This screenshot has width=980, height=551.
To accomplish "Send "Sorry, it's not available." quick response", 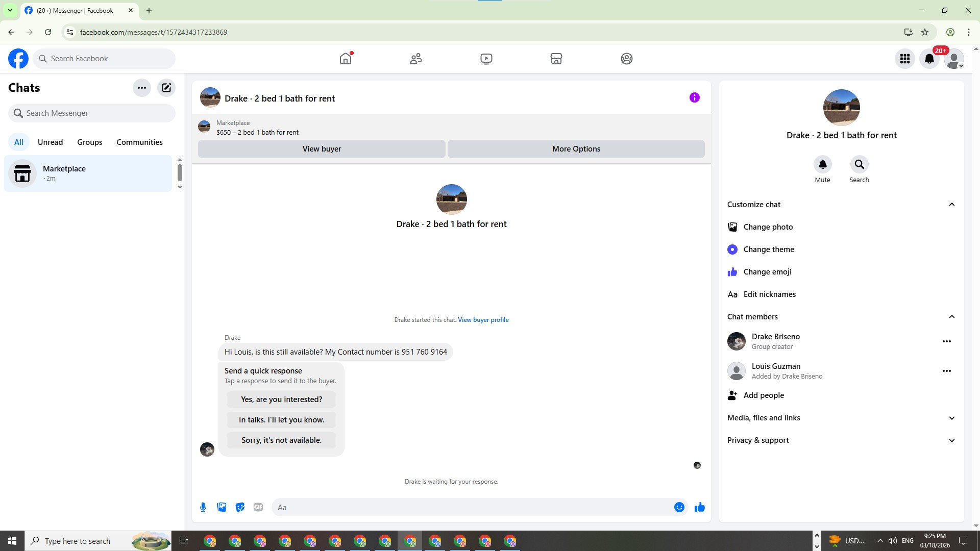I will [x=281, y=440].
